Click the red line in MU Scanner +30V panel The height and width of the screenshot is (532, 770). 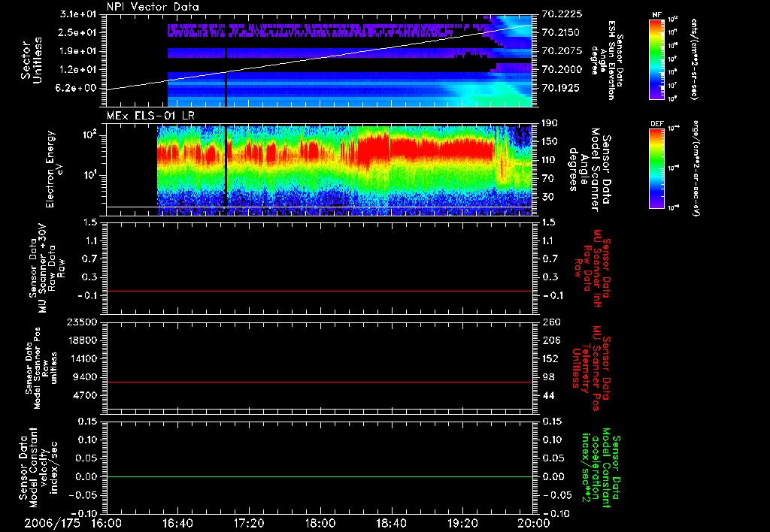(x=319, y=291)
